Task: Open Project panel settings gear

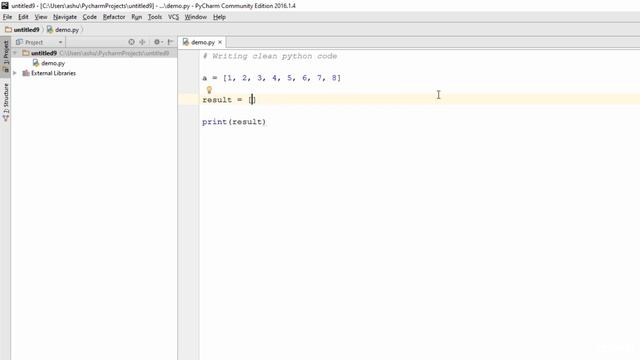Action: coord(158,42)
